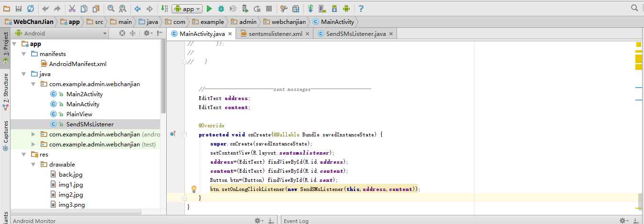The width and height of the screenshot is (644, 224).
Task: Click the Undo arrow icon
Action: [45, 9]
